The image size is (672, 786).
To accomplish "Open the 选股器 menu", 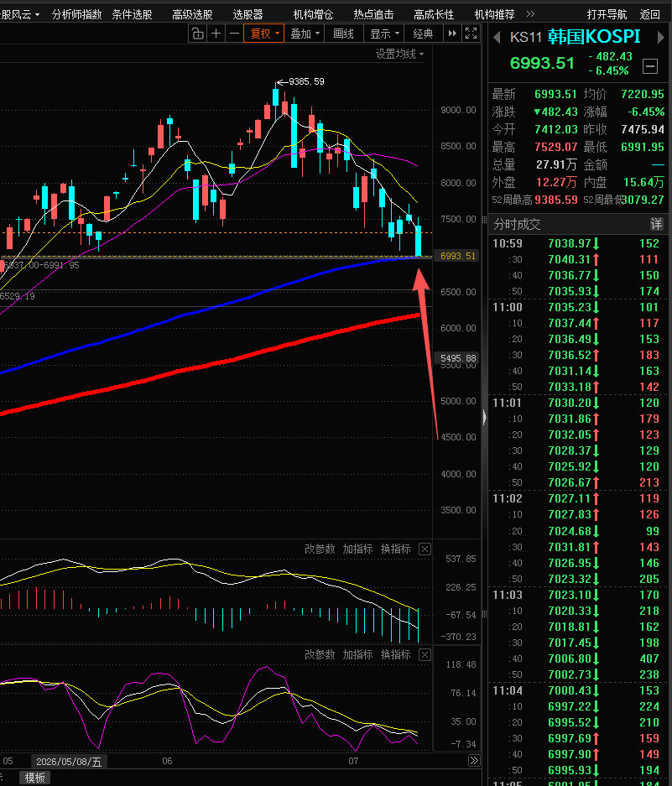I will point(247,14).
